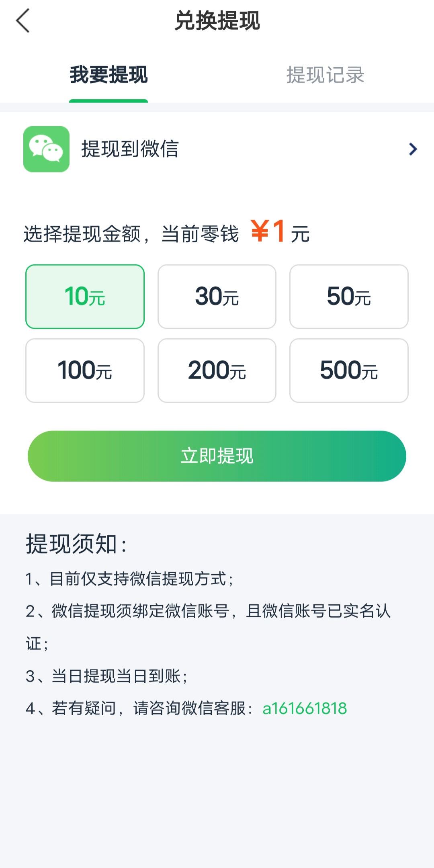Select the 30元 withdrawal amount
This screenshot has width=434, height=868.
pos(217,297)
